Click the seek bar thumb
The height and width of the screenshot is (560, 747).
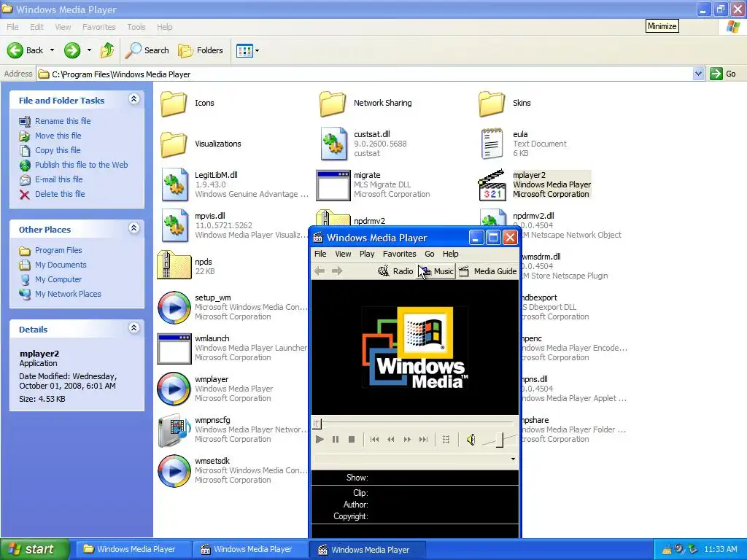tap(317, 424)
